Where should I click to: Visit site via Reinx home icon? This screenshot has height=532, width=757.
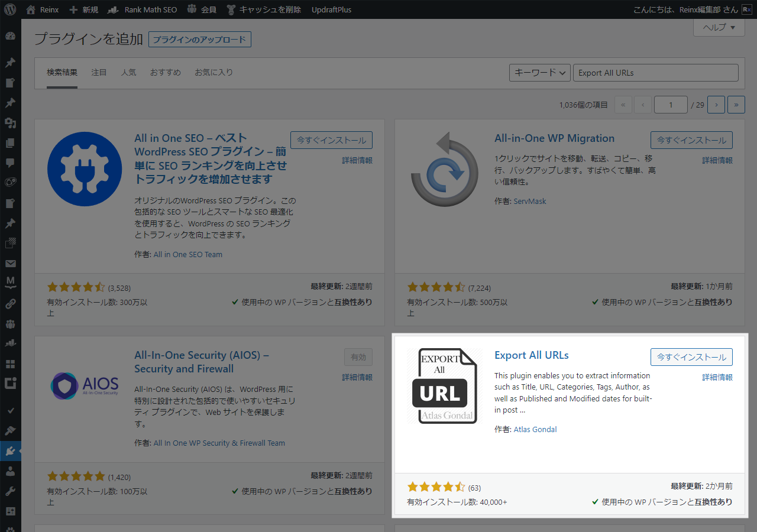[x=42, y=9]
